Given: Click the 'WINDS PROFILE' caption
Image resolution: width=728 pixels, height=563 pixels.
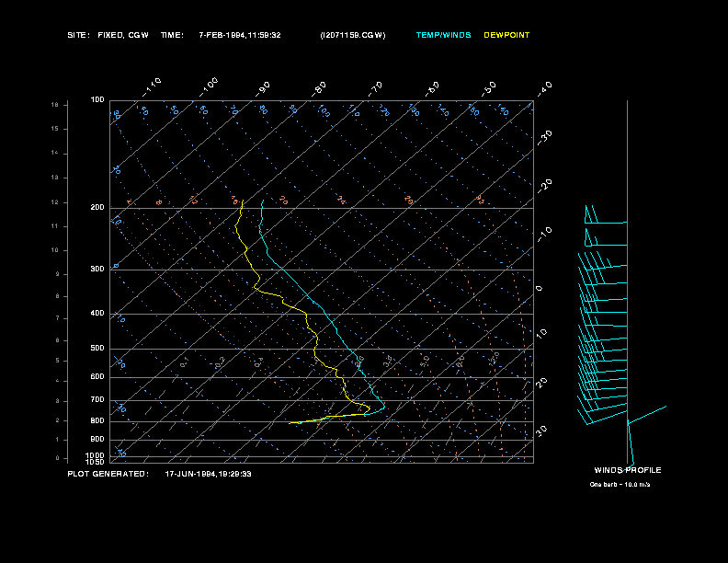Looking at the screenshot, I should click(628, 470).
